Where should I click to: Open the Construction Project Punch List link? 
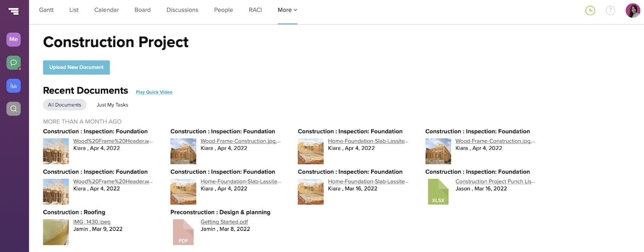(x=495, y=182)
